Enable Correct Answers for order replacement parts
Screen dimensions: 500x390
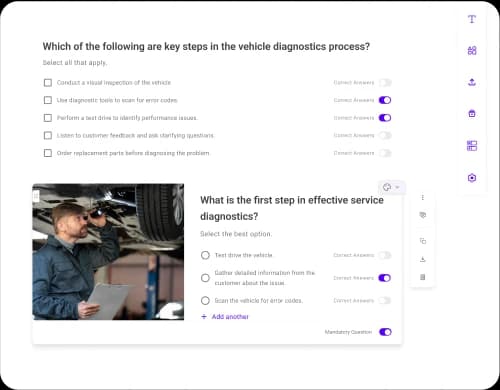385,153
